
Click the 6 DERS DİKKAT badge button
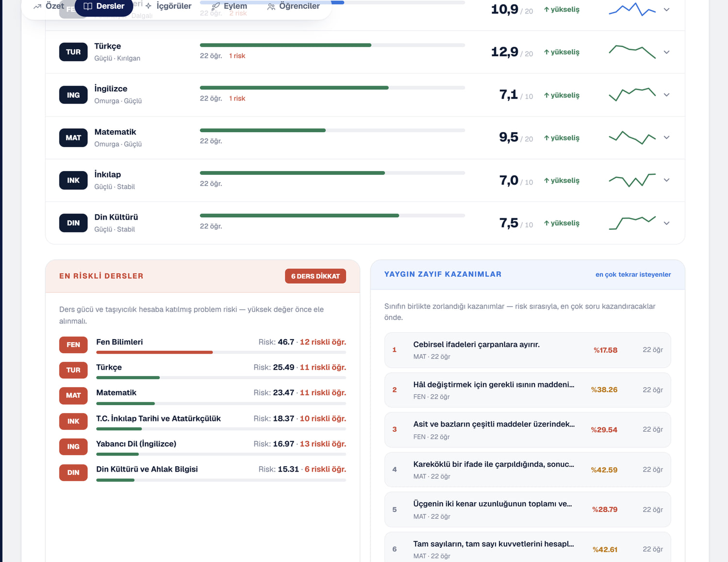tap(315, 276)
